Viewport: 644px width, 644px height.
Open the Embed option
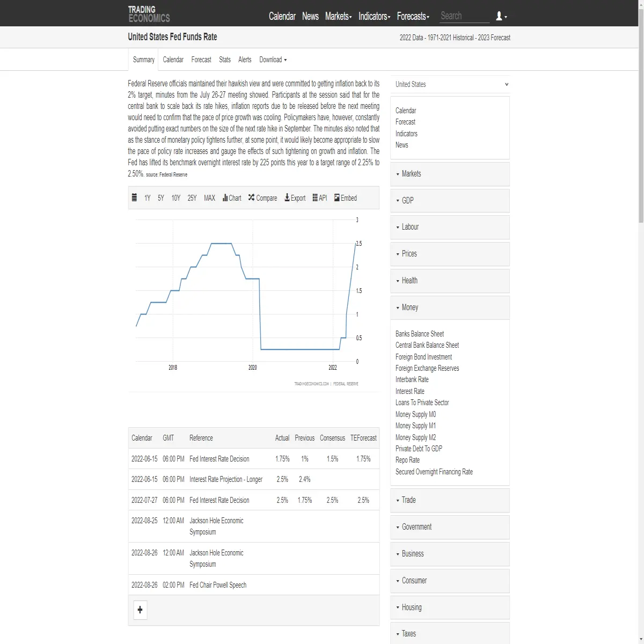[345, 198]
